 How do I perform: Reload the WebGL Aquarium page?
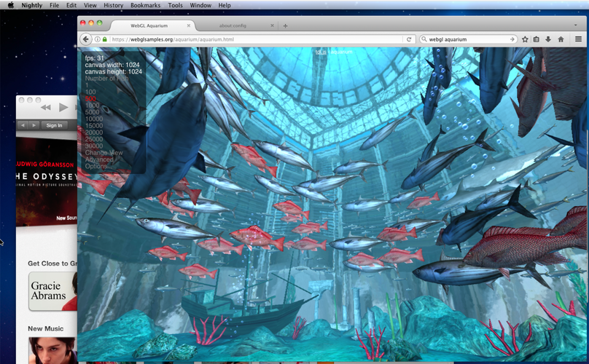409,39
